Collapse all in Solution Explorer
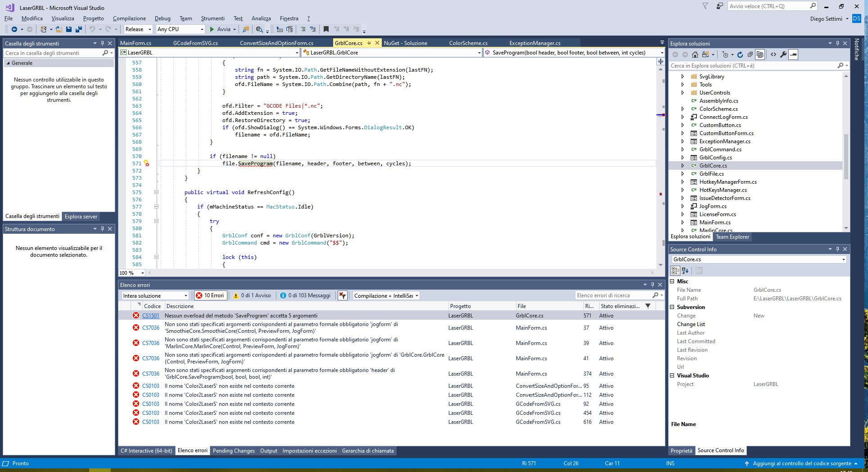The height and width of the screenshot is (472, 868). [x=750, y=54]
